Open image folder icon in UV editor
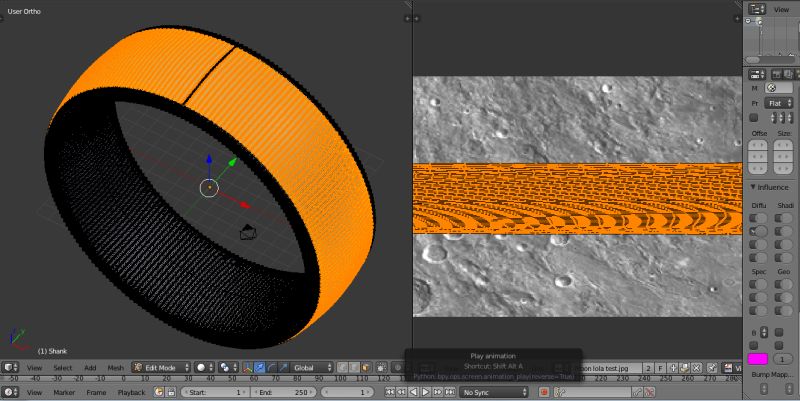The width and height of the screenshot is (800, 401). 684,368
